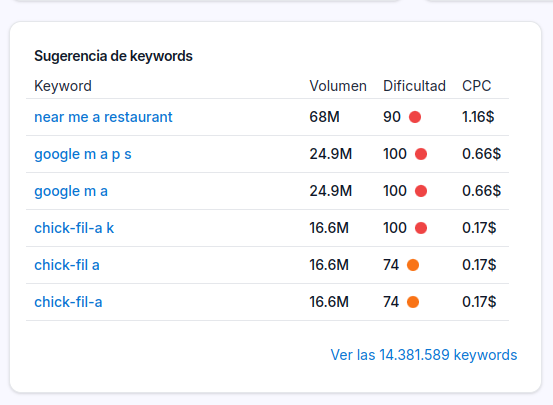The width and height of the screenshot is (553, 405).
Task: Click the red difficulty dot in 'google m a p s' row
Action: [421, 154]
